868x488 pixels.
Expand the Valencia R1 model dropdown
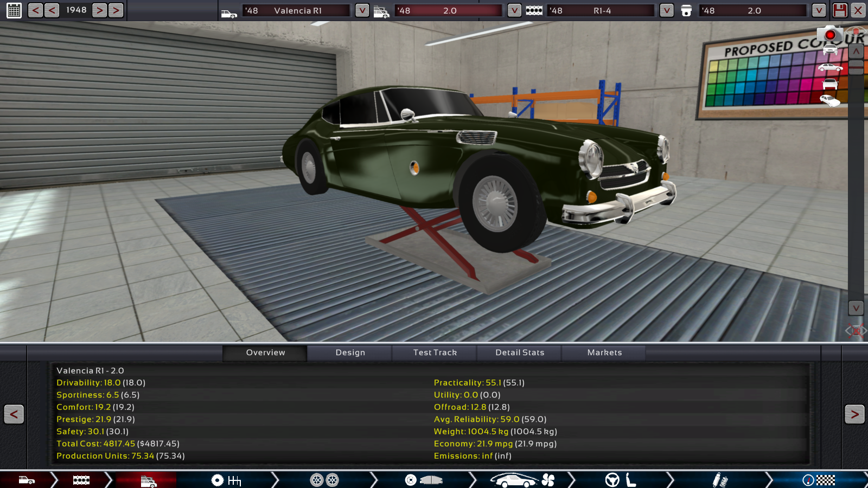[362, 10]
